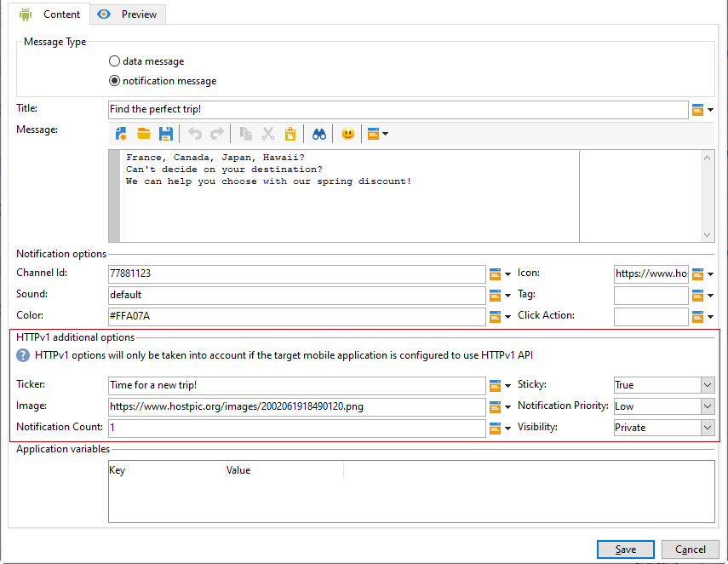Click the undo arrow in message toolbar
Viewport: 728px width, 564px height.
click(x=195, y=135)
